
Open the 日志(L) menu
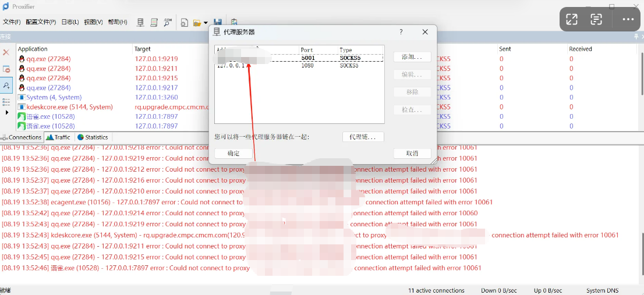tap(70, 22)
